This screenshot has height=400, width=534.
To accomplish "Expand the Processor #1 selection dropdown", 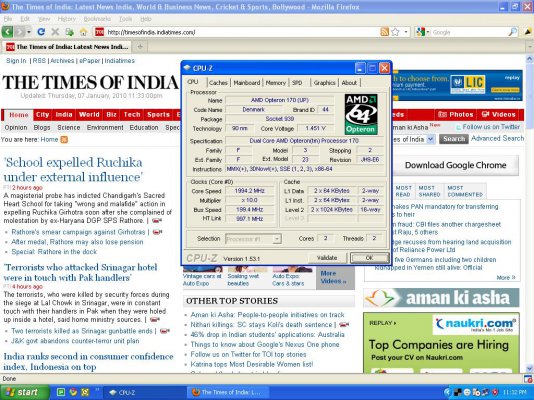I will pos(277,239).
